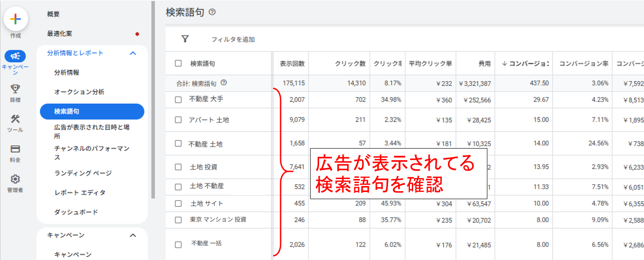This screenshot has width=644, height=260.
Task: Go to ランディング ページ menu item
Action: (83, 173)
